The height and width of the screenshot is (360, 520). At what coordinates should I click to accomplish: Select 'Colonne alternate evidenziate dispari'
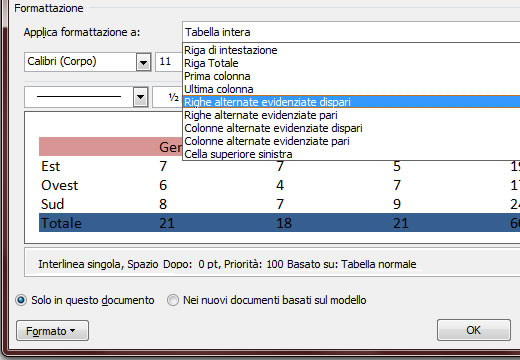tap(351, 128)
